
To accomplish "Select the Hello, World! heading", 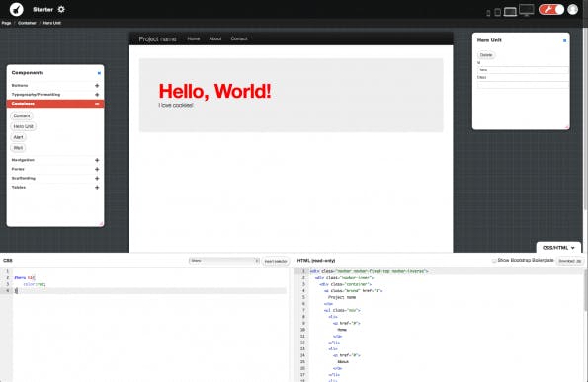I will pyautogui.click(x=214, y=91).
